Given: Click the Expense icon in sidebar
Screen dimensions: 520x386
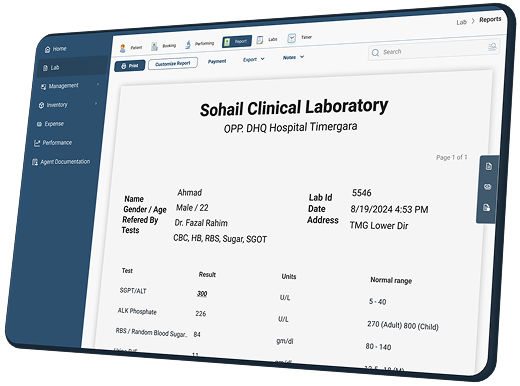Looking at the screenshot, I should tap(39, 124).
